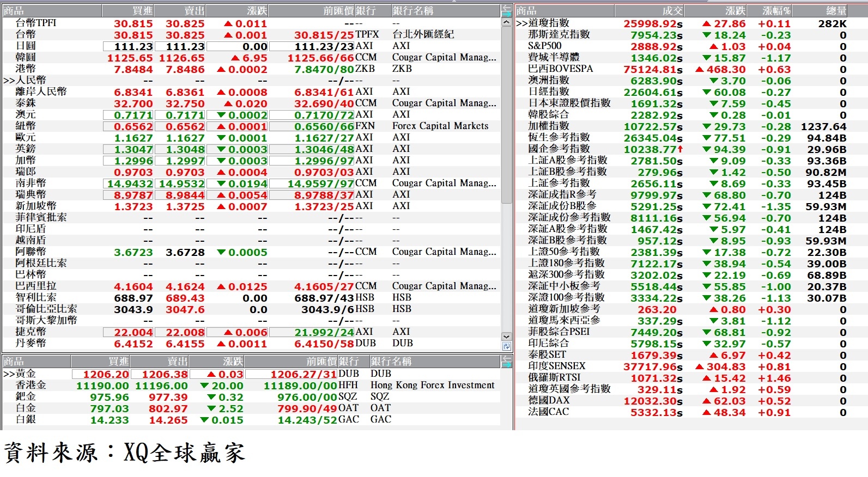
Task: Select the 智利比索 row
Action: (251, 297)
